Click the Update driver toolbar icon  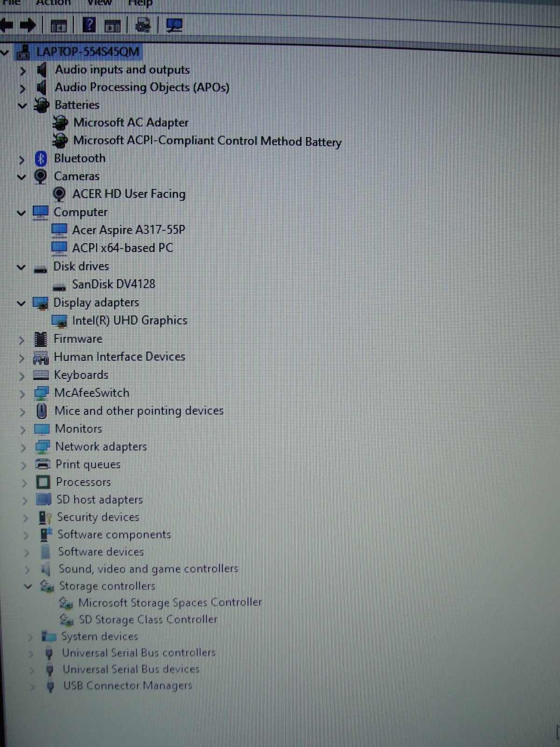143,25
